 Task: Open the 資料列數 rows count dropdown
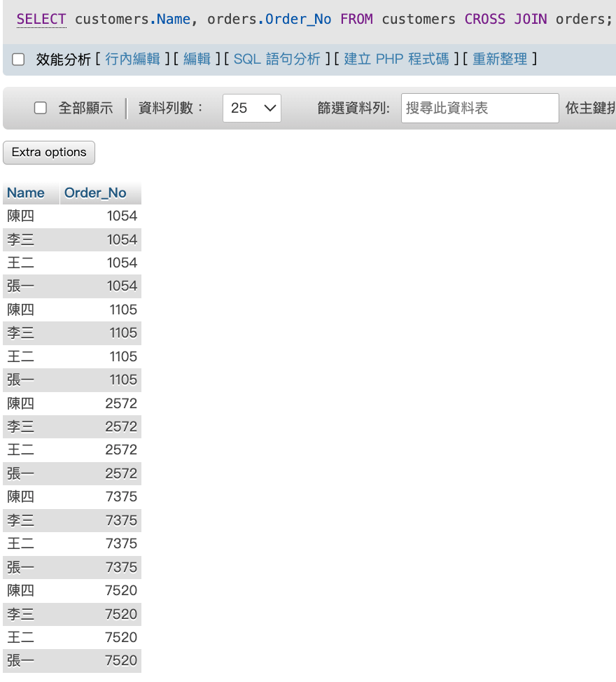(251, 108)
